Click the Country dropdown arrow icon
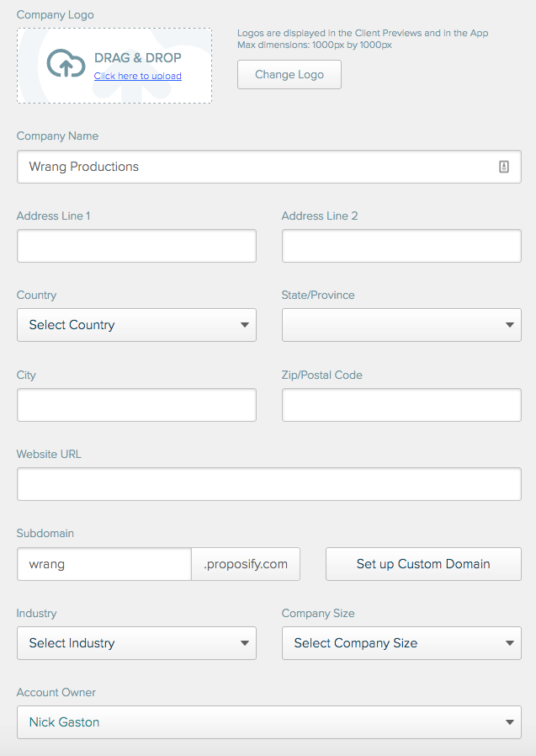 [x=245, y=325]
